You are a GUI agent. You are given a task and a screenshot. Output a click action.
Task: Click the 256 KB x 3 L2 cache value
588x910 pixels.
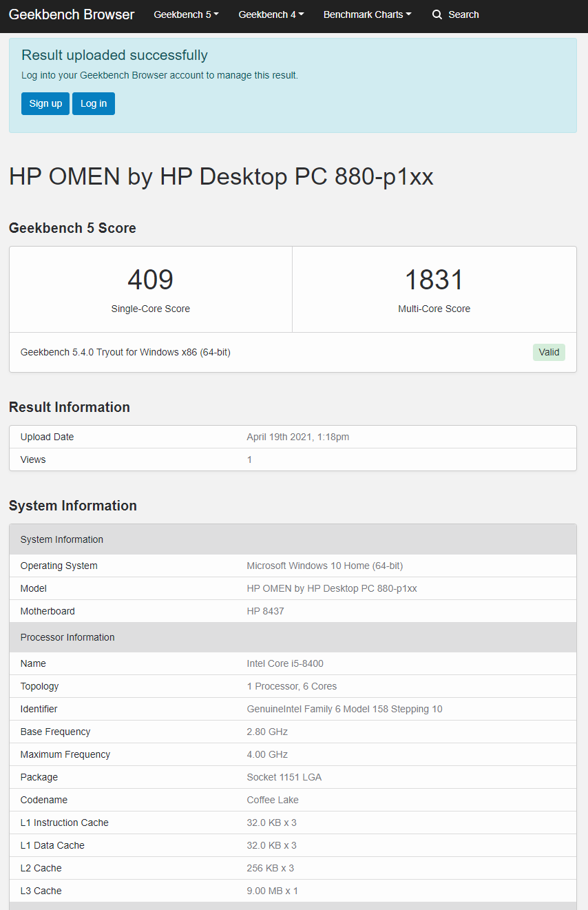[x=271, y=868]
